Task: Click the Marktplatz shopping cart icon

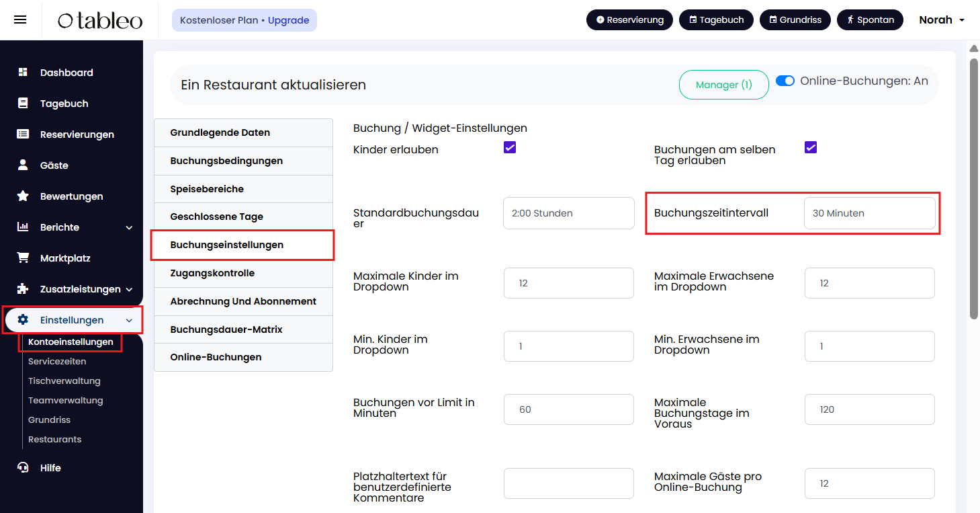Action: (23, 258)
